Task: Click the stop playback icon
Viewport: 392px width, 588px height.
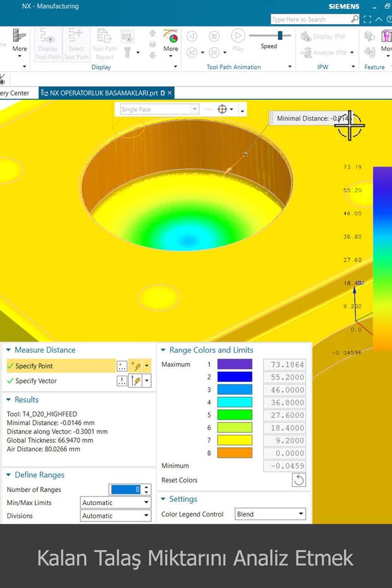Action: (x=214, y=37)
